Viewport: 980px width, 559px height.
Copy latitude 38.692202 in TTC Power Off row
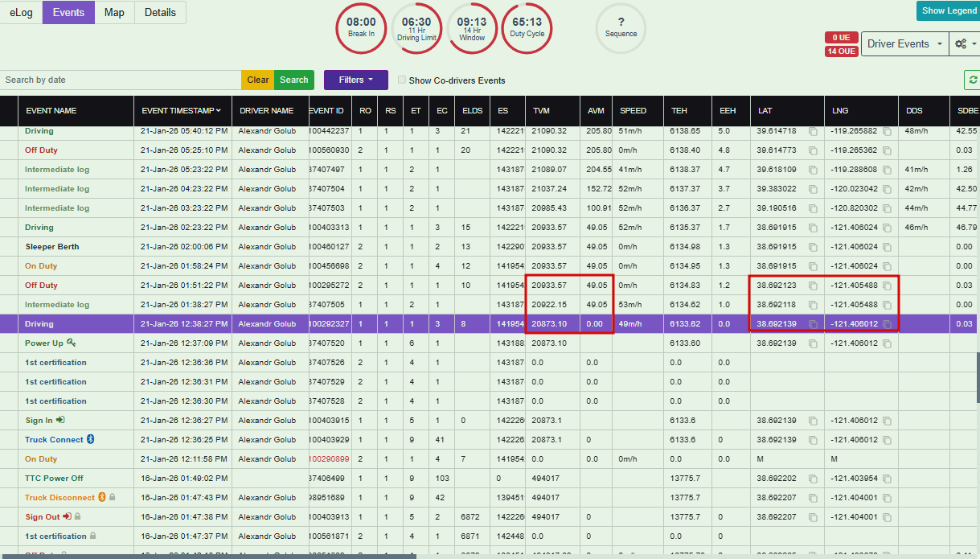pos(814,479)
